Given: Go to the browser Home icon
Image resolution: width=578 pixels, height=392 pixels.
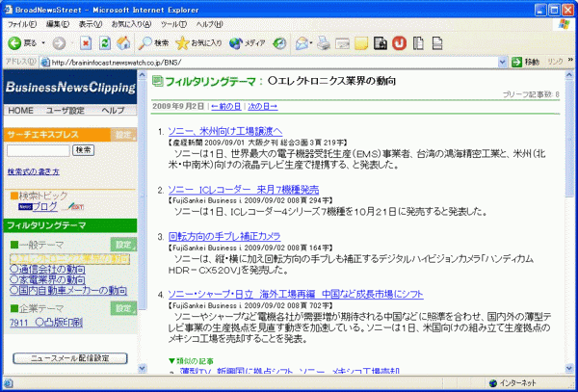Looking at the screenshot, I should (123, 43).
